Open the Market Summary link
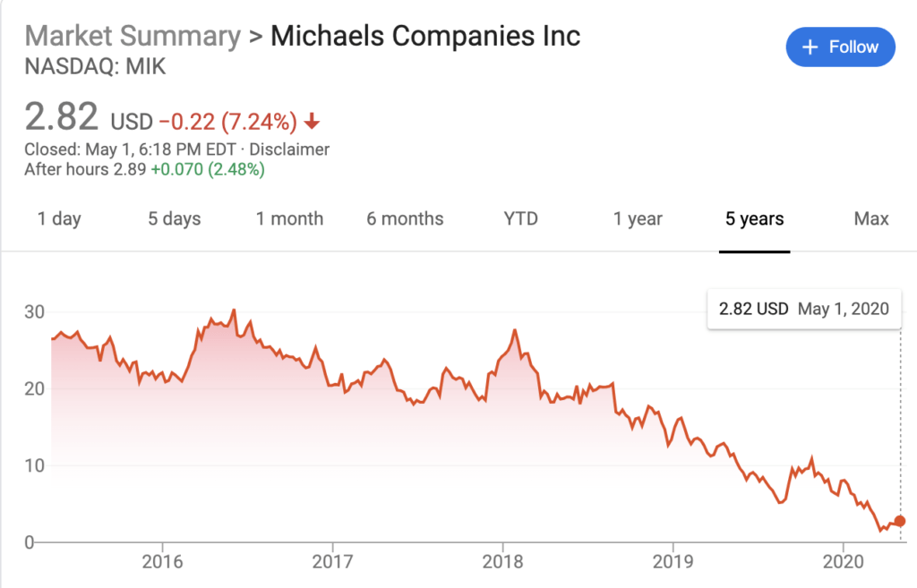 [x=133, y=36]
